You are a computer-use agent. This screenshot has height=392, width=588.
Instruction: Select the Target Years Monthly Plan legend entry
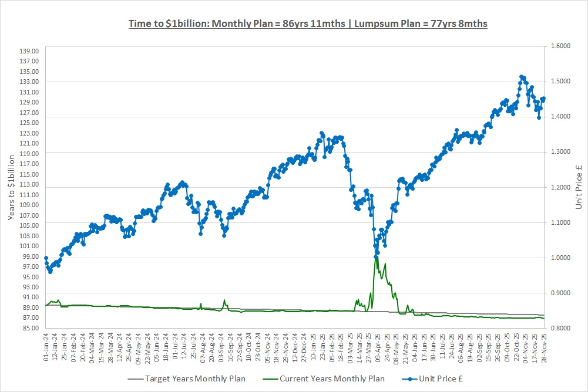[x=196, y=379]
